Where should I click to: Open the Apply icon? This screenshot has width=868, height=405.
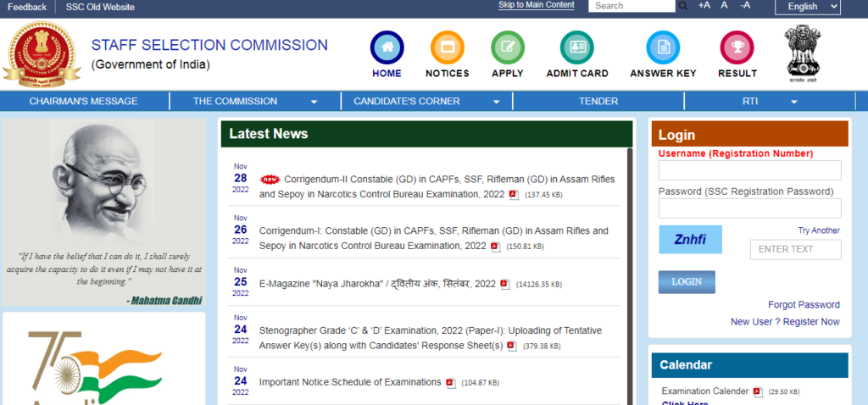[508, 47]
